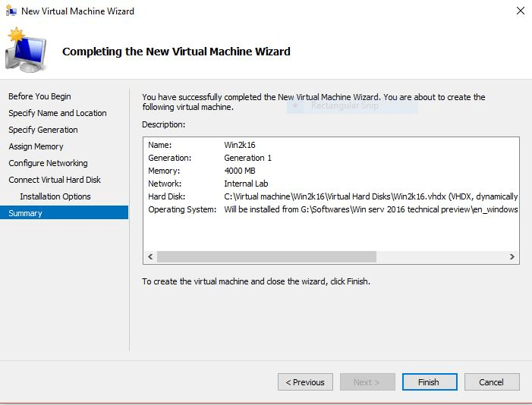The width and height of the screenshot is (532, 405).
Task: Click the wizard icon in the title bar
Action: [11, 11]
